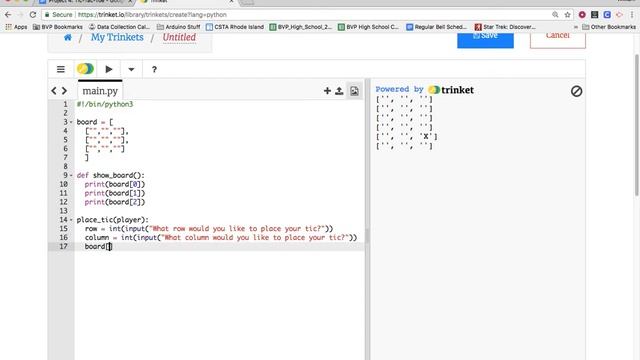Image resolution: width=640 pixels, height=360 pixels.
Task: Open the Other Bookmarks folder
Action: pos(609,27)
